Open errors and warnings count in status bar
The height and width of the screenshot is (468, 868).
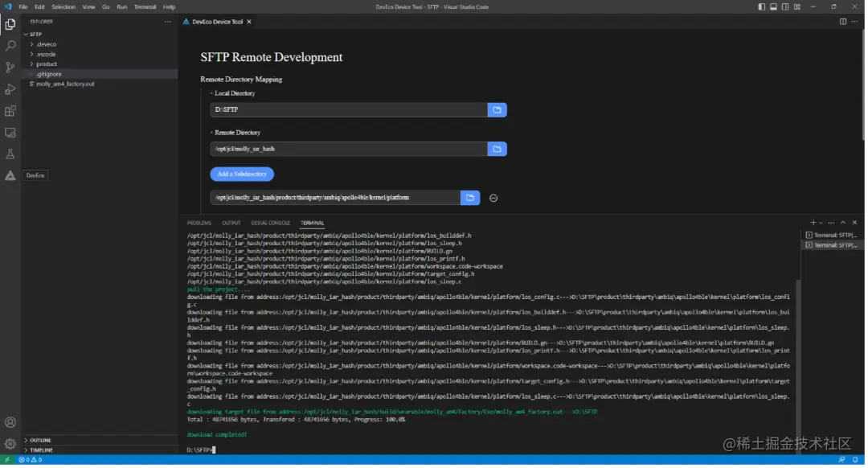(31, 461)
